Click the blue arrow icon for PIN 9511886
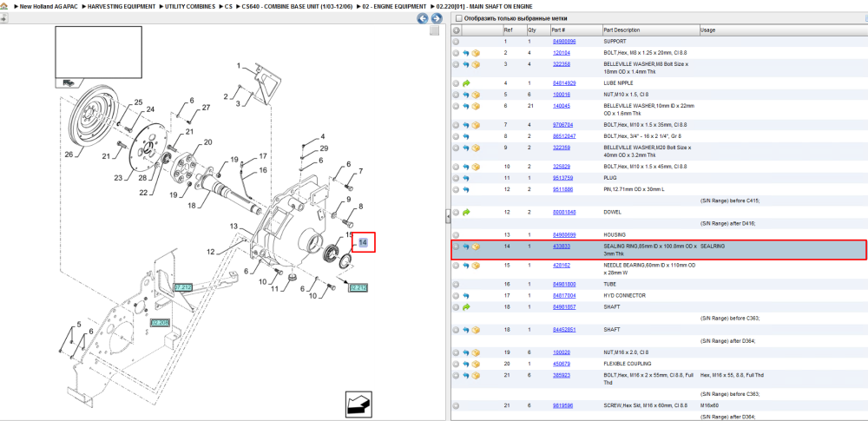 point(465,189)
